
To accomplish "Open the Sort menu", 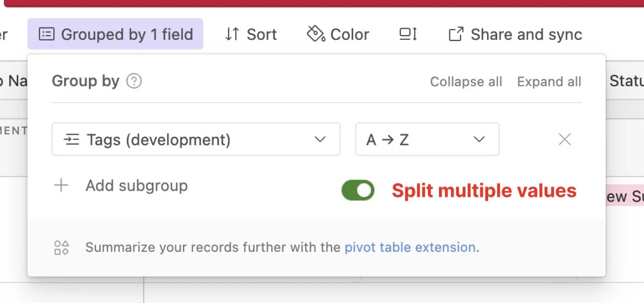I will point(251,34).
